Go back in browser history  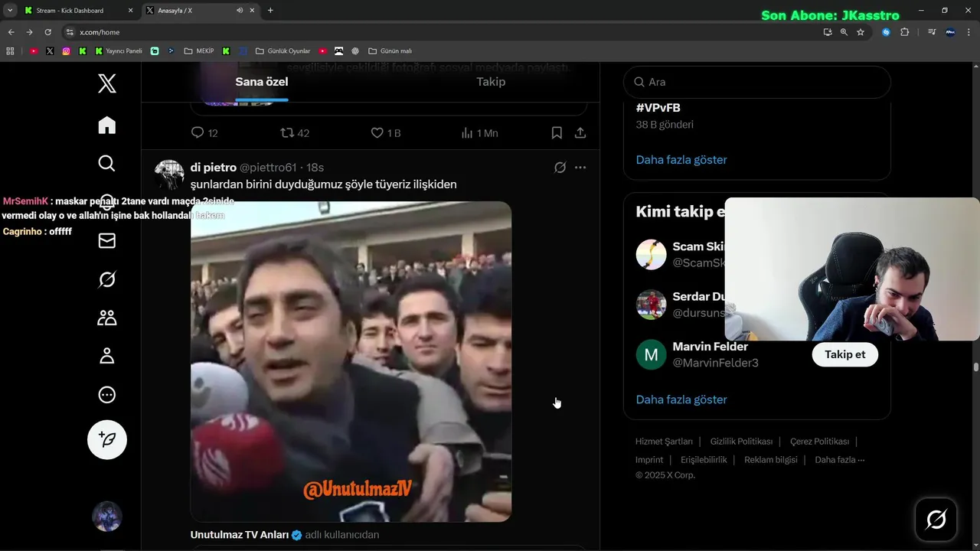click(11, 32)
